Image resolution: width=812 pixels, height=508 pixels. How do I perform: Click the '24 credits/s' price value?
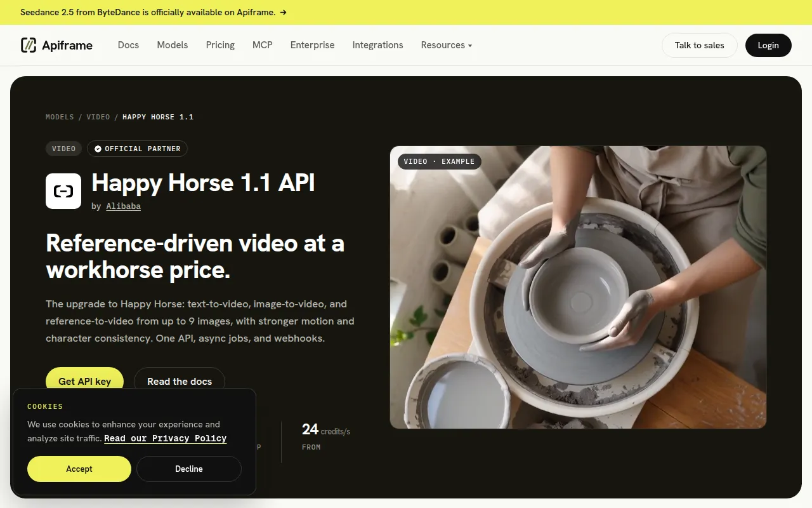point(326,430)
